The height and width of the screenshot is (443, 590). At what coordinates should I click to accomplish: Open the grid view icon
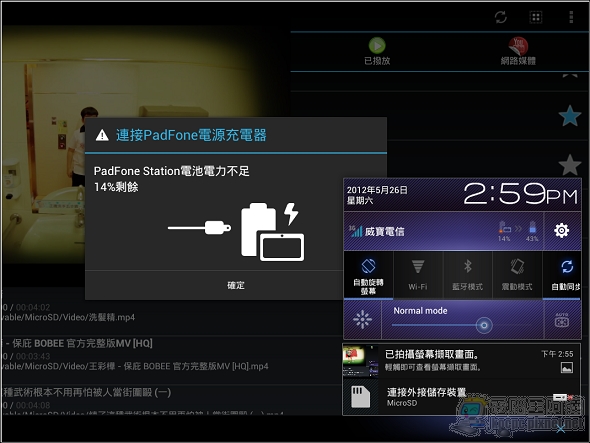[536, 17]
